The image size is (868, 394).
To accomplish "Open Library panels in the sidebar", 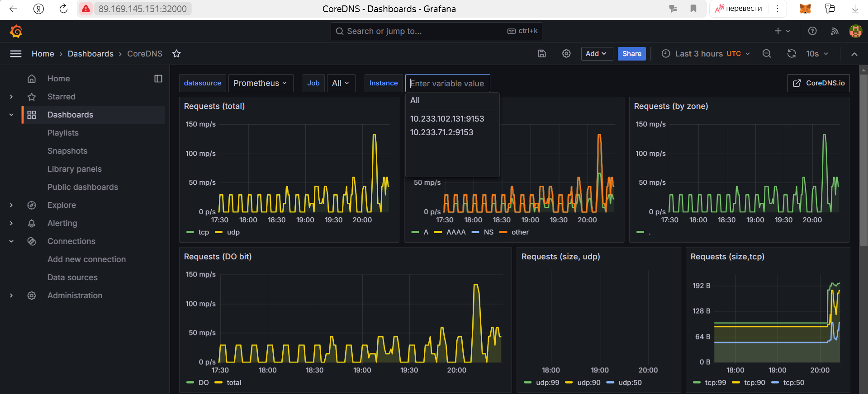I will coord(75,169).
